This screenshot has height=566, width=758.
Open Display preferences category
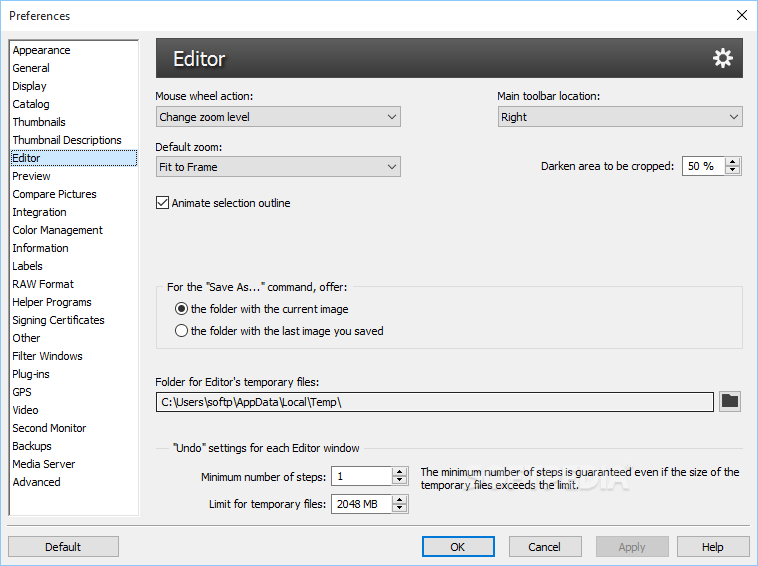pyautogui.click(x=29, y=86)
